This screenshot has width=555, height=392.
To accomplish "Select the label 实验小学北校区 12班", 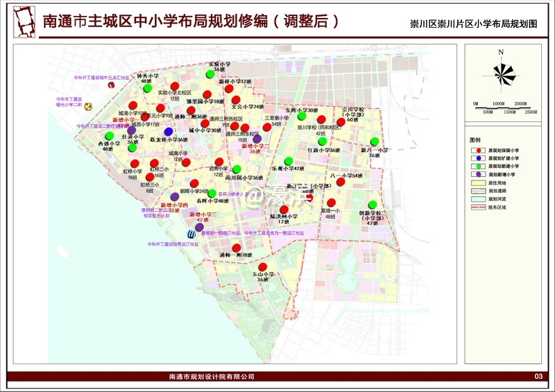I will pyautogui.click(x=175, y=96).
